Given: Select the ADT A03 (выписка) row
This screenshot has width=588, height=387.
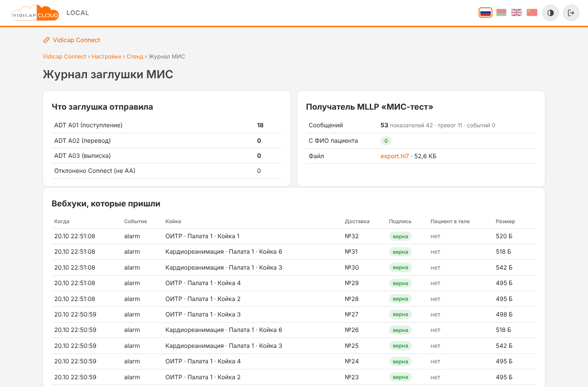Looking at the screenshot, I should [167, 156].
